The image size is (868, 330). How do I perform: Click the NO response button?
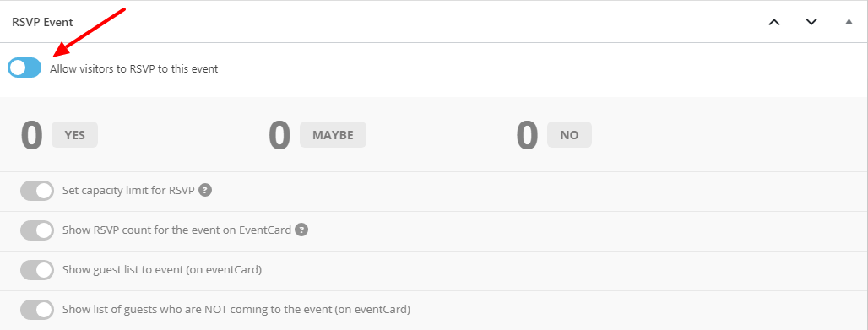569,135
